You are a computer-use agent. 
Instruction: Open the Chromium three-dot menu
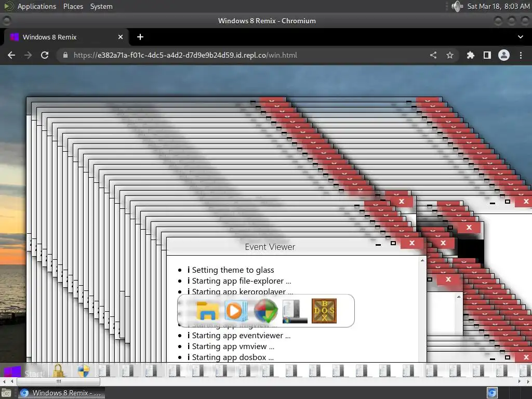pos(521,55)
